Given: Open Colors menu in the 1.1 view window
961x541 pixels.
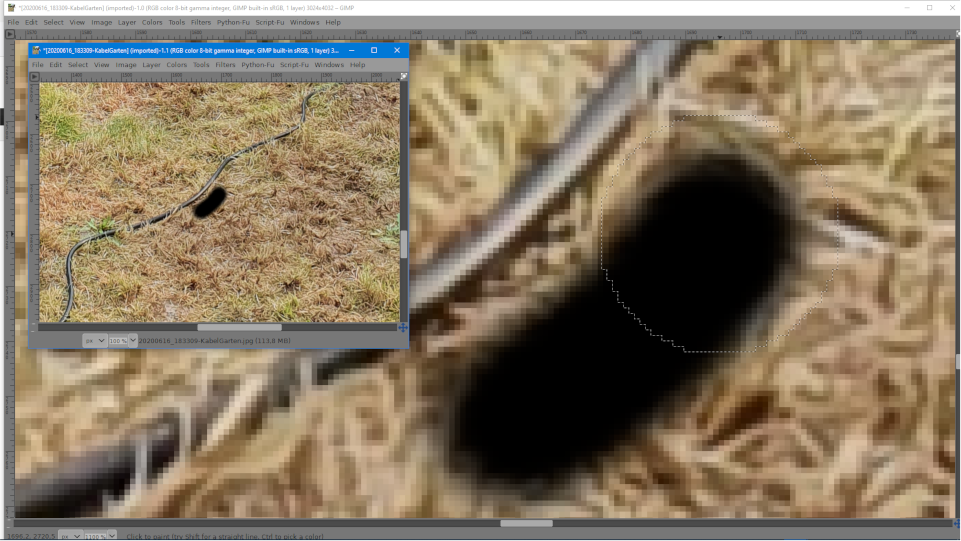Looking at the screenshot, I should 177,65.
